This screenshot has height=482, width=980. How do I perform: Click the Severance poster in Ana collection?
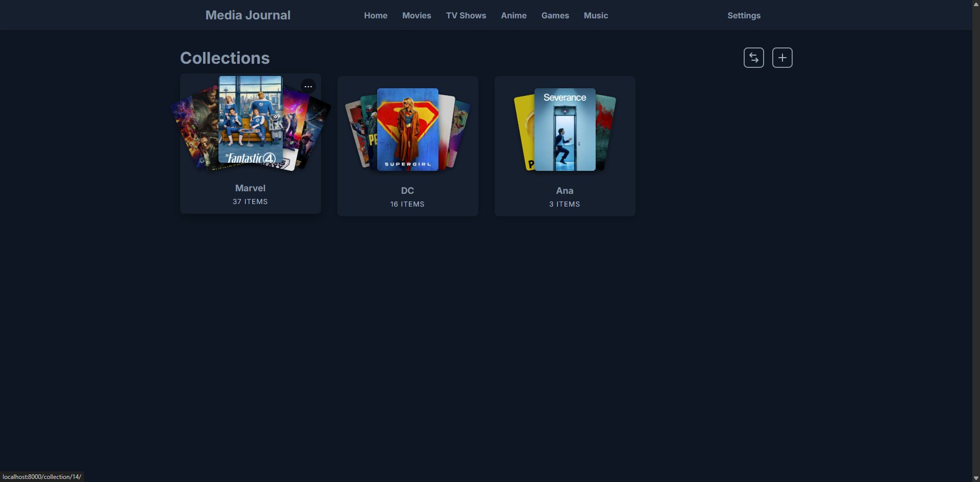[x=565, y=130]
